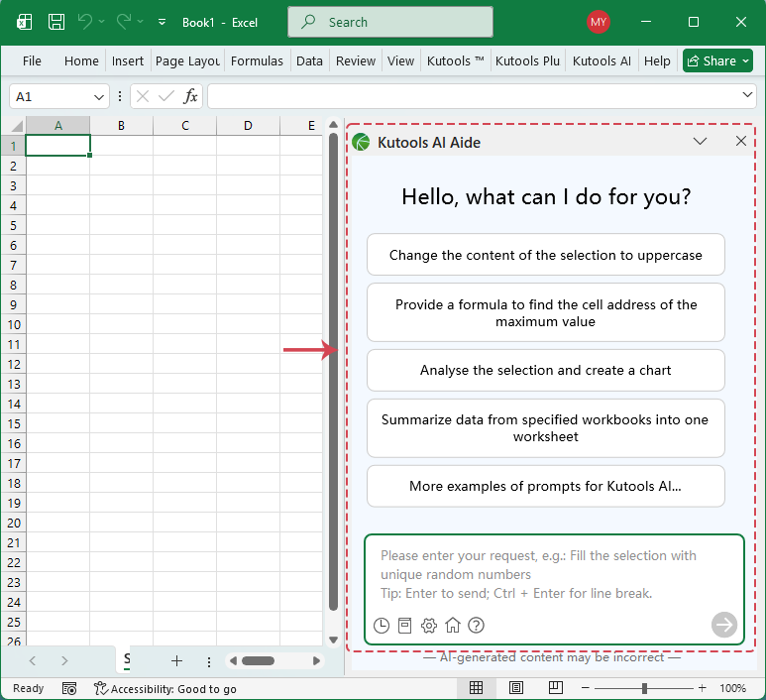Open the Kutools AI tab

pos(602,61)
